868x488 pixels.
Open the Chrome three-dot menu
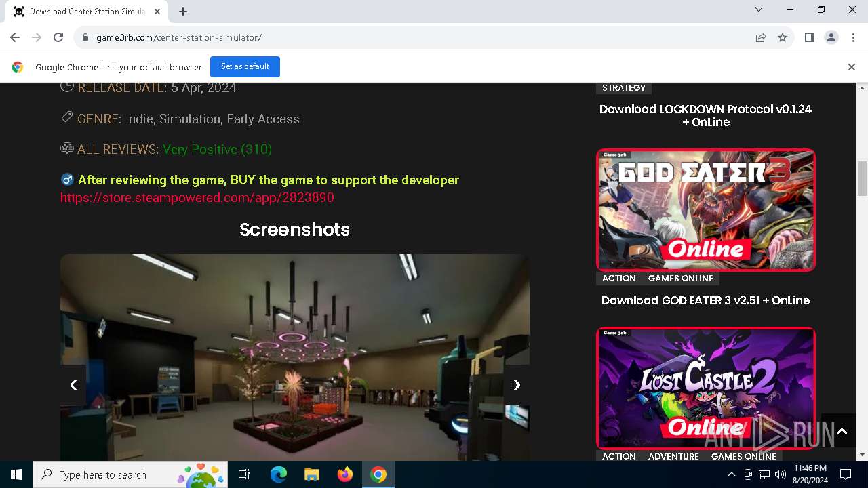coord(852,37)
